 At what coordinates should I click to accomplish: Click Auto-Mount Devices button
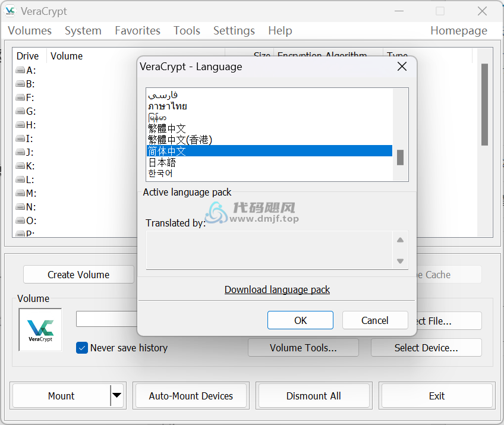click(x=191, y=395)
